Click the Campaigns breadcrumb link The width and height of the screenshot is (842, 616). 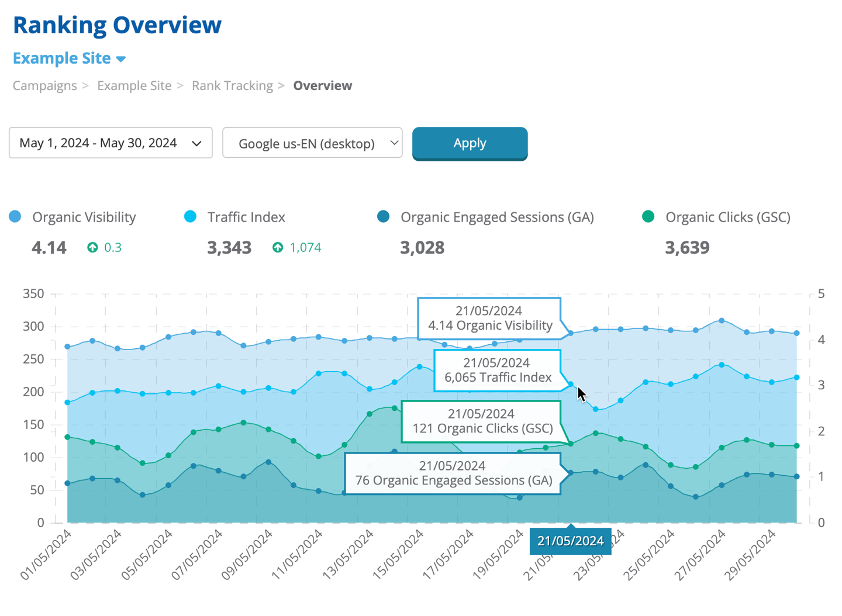45,85
